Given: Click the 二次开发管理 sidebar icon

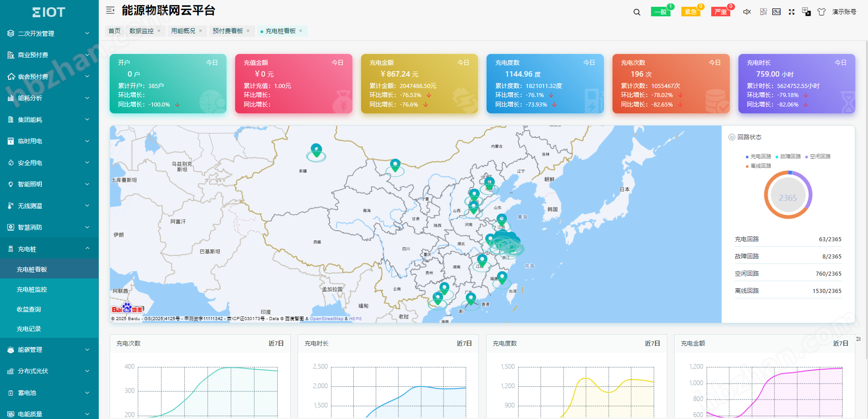Looking at the screenshot, I should (11, 34).
